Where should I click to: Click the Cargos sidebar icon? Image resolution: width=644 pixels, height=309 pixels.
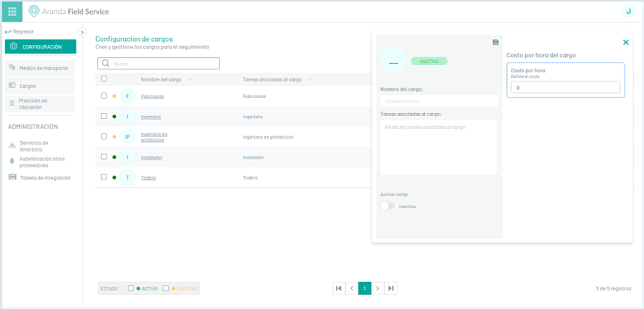[x=12, y=86]
